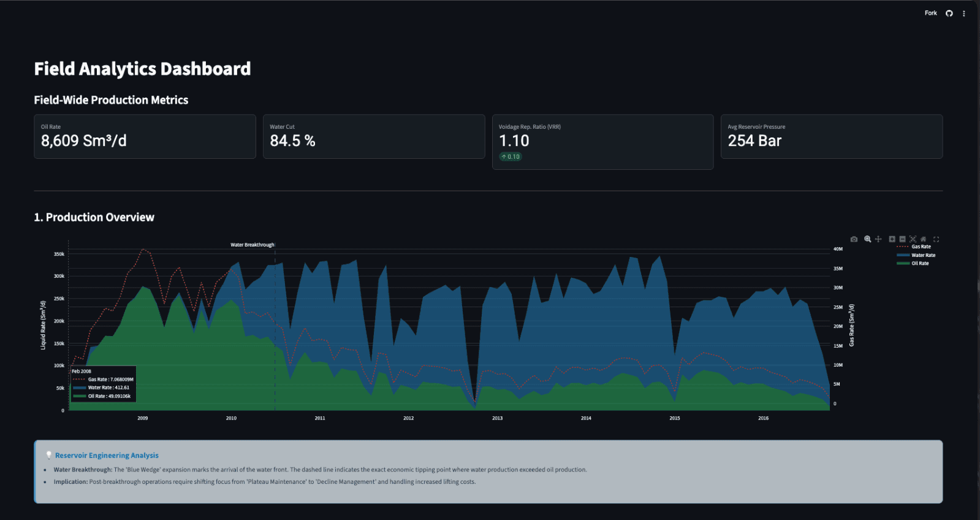
Task: Click the Fork button
Action: (930, 13)
